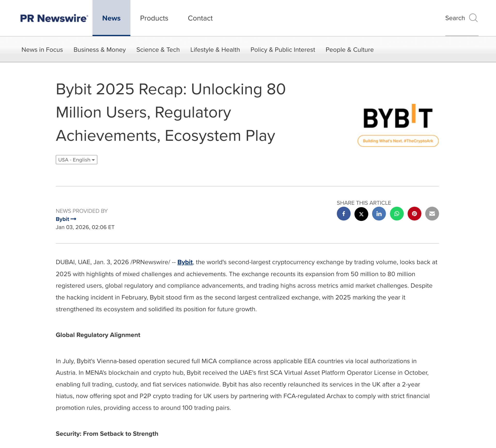Share the article on Facebook
496x448 pixels.
tap(343, 214)
